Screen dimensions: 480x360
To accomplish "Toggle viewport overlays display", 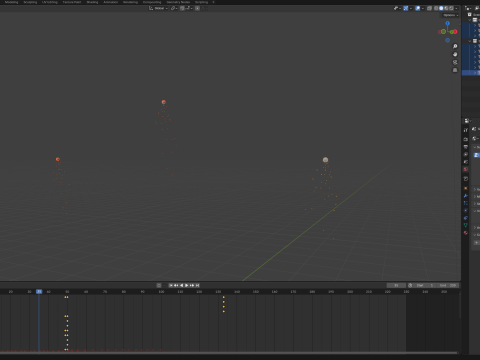I will click(x=418, y=8).
